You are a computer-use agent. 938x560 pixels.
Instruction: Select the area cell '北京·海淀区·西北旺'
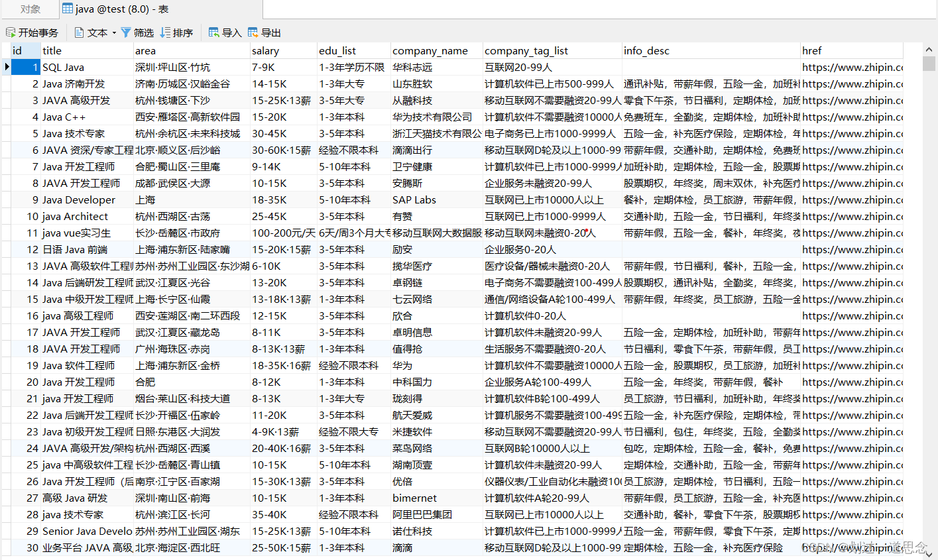pyautogui.click(x=192, y=547)
